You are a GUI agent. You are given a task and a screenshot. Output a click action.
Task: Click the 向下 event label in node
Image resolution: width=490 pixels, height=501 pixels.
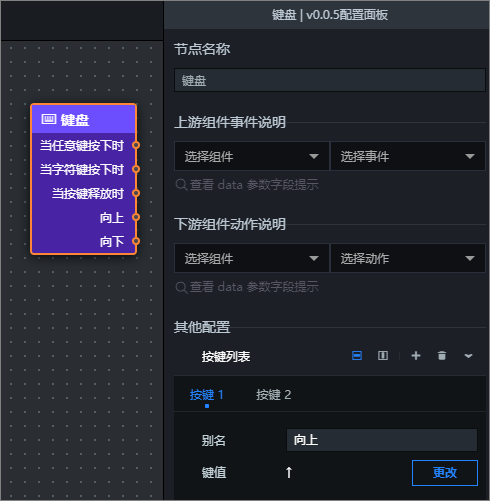coord(112,241)
